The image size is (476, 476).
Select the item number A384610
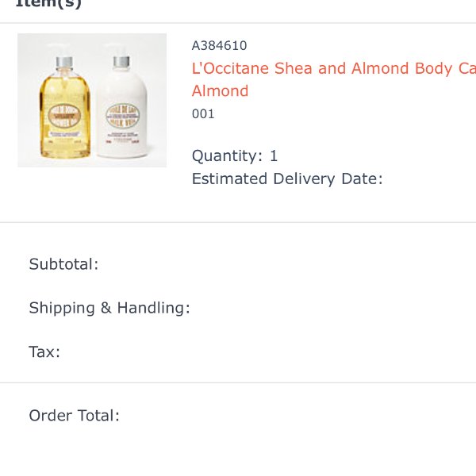pos(219,46)
